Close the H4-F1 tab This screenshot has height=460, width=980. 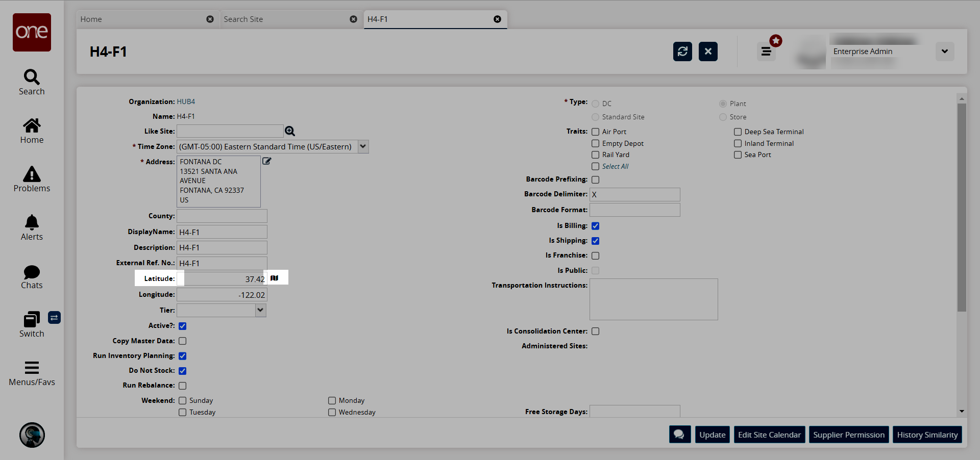click(497, 19)
